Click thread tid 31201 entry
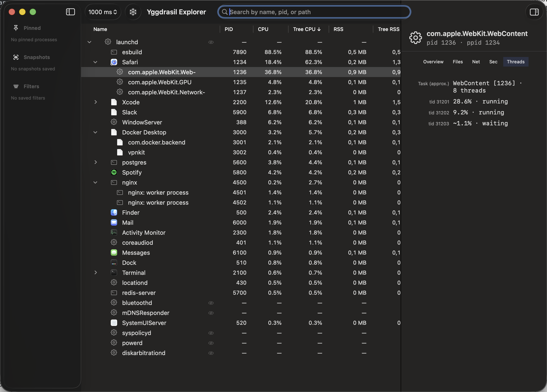 [x=468, y=102]
